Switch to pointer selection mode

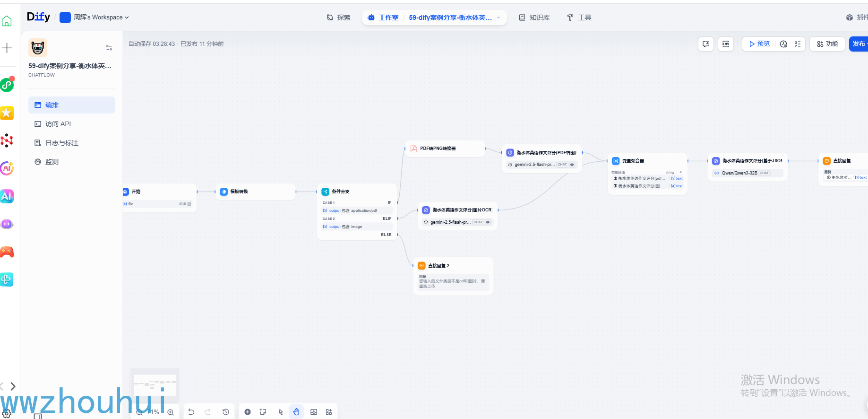[281, 412]
